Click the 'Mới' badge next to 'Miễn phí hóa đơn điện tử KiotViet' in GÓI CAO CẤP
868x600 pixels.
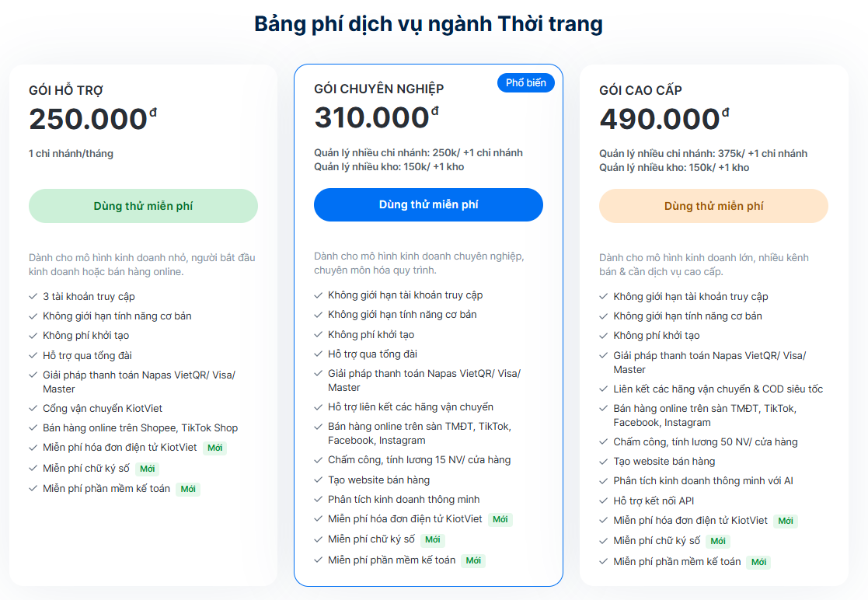click(x=785, y=521)
